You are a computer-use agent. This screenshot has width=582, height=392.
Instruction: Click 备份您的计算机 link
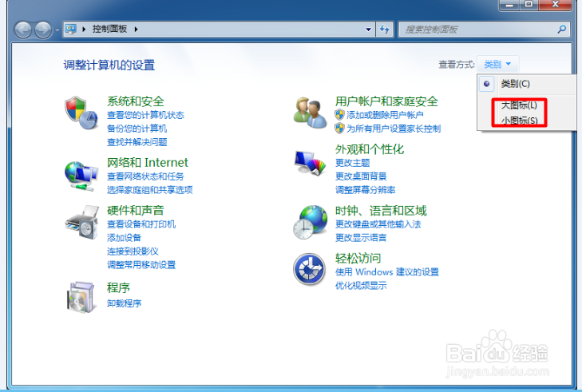[x=137, y=129]
